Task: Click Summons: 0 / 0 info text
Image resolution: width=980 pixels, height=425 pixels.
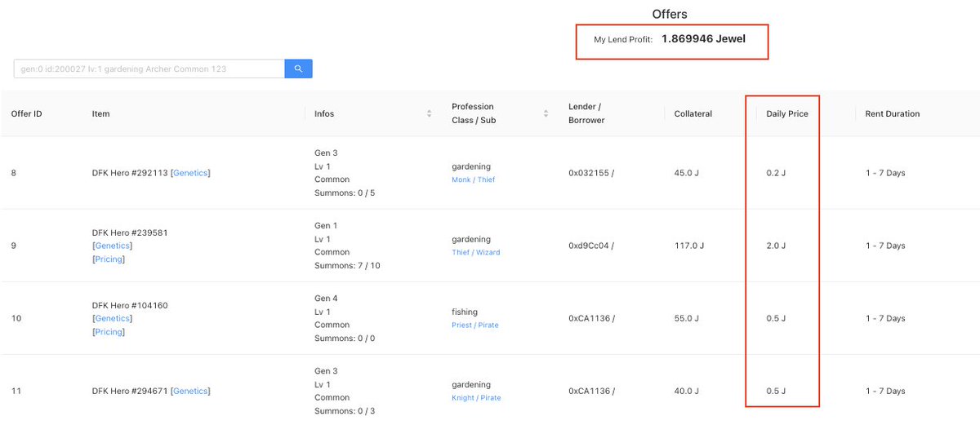Action: (345, 338)
